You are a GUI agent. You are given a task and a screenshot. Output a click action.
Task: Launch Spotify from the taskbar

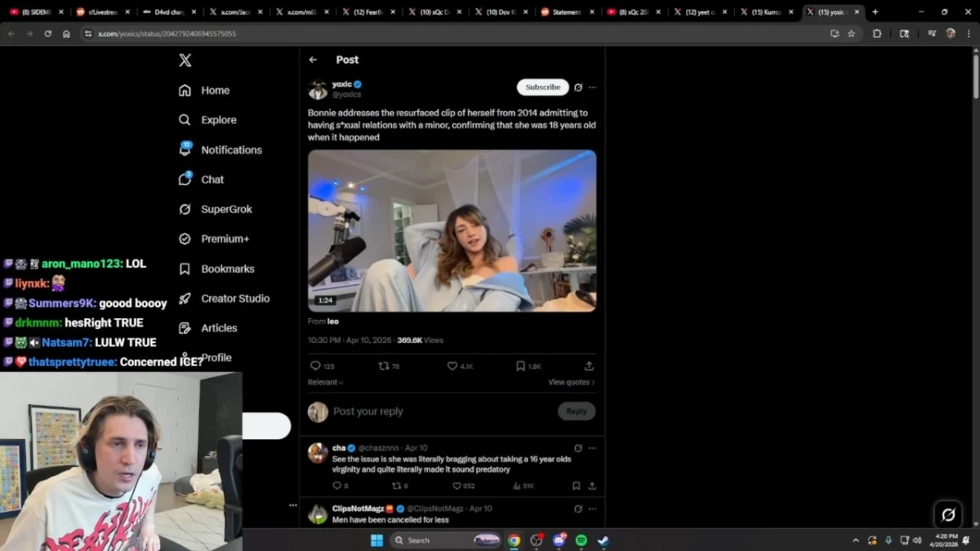click(581, 540)
